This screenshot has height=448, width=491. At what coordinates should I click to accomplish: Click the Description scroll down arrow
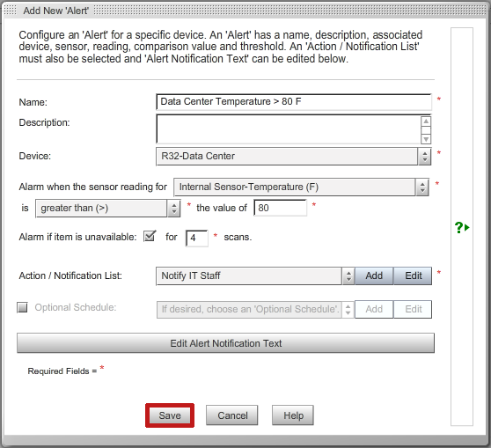(x=426, y=139)
